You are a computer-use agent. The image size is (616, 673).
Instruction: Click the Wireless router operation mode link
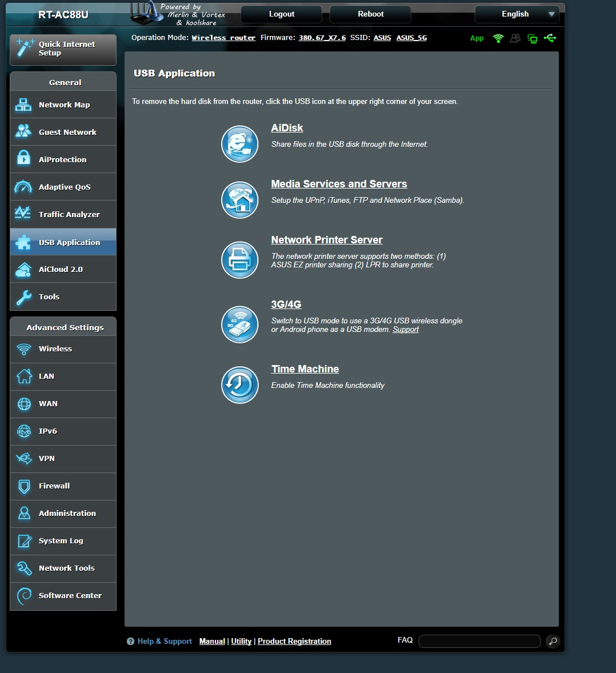[223, 38]
